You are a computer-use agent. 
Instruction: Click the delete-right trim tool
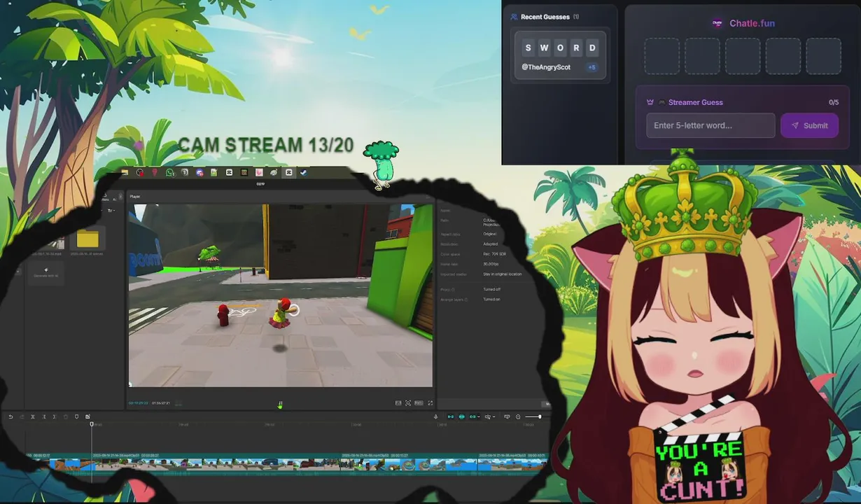click(55, 416)
